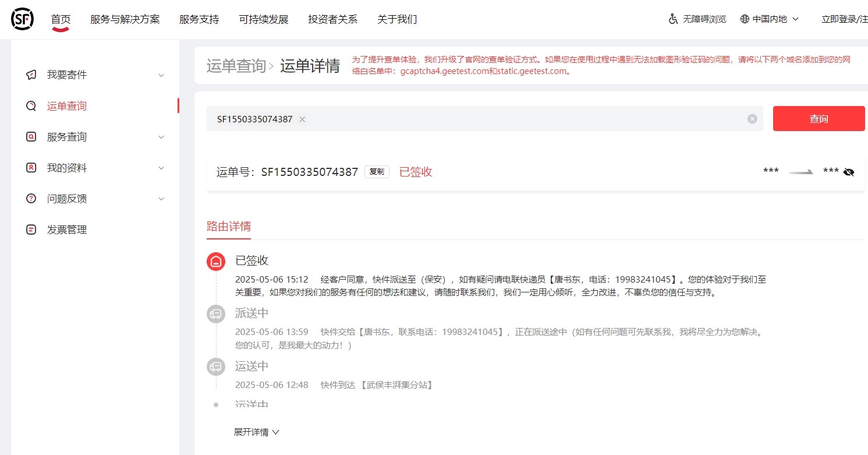Click the timestamp 2025-05-06 15:12

click(272, 280)
